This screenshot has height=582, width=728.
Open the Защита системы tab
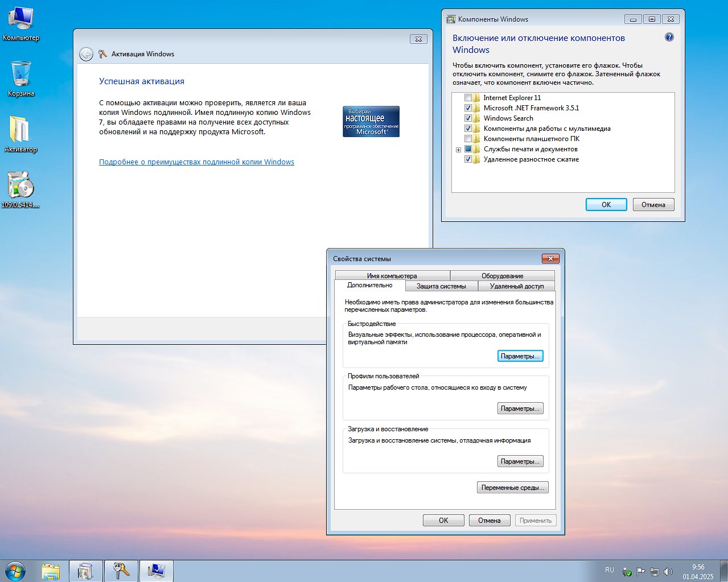pyautogui.click(x=441, y=286)
